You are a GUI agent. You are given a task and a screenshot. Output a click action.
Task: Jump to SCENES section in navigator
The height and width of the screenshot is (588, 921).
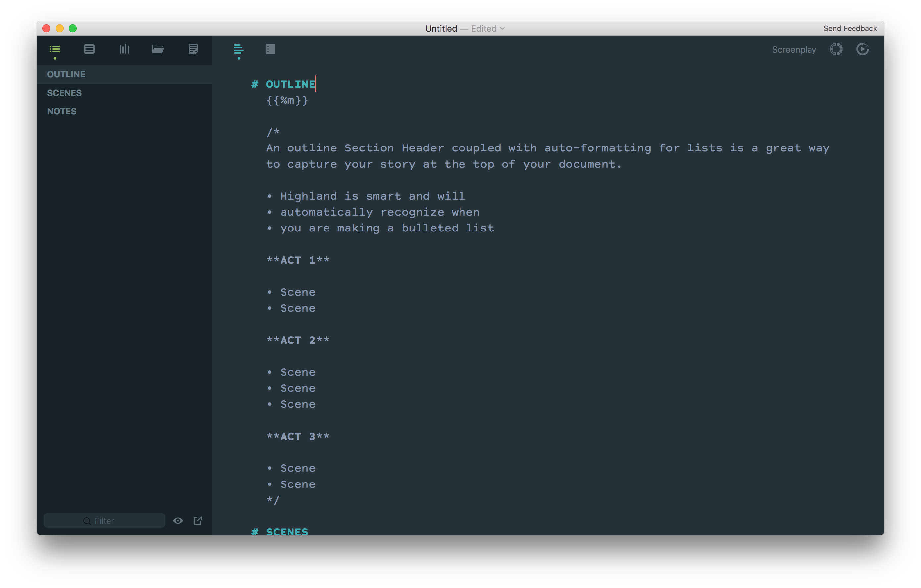click(64, 93)
